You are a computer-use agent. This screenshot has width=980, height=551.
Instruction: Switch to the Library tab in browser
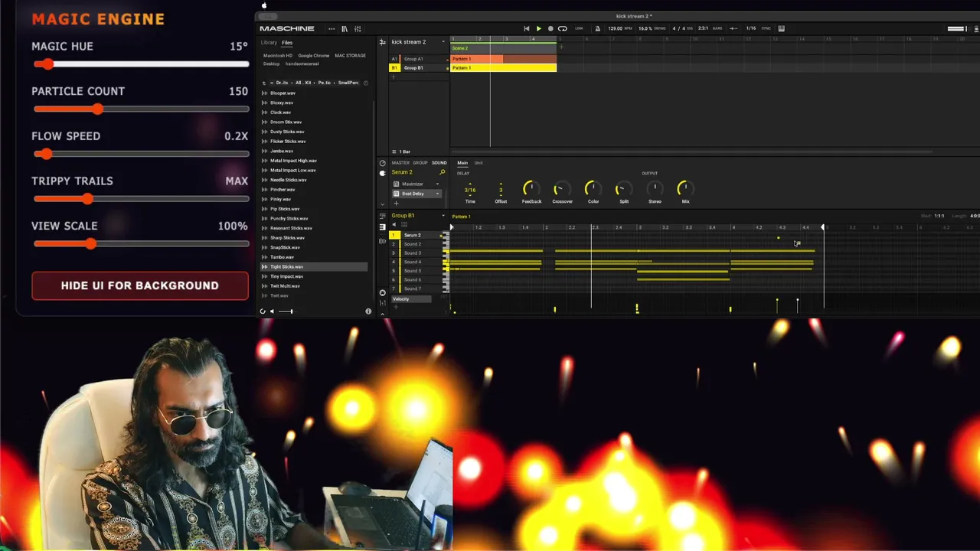tap(269, 43)
